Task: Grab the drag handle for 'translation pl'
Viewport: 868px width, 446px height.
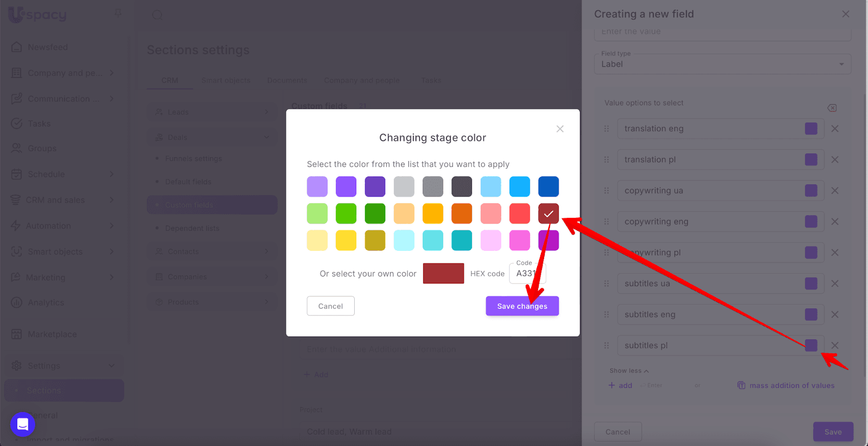Action: pyautogui.click(x=607, y=160)
